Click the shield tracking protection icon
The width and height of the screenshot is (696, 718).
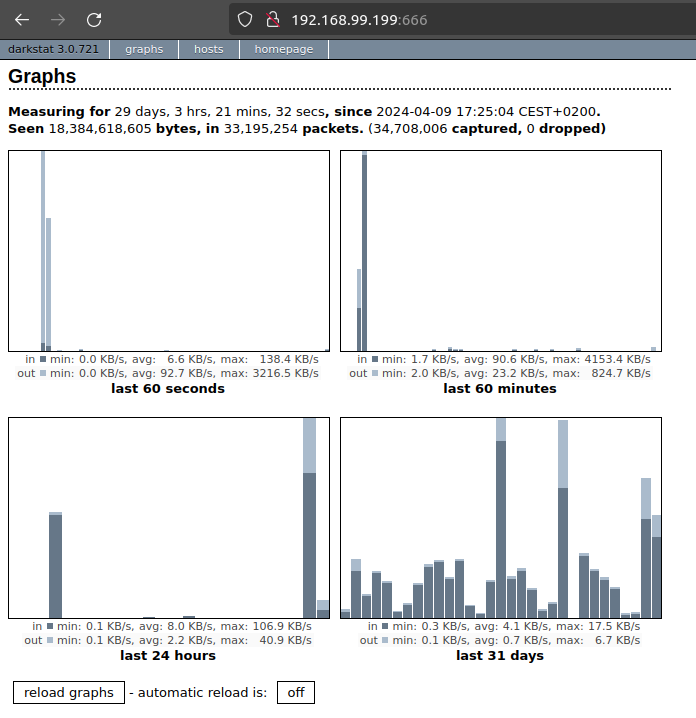tap(246, 19)
